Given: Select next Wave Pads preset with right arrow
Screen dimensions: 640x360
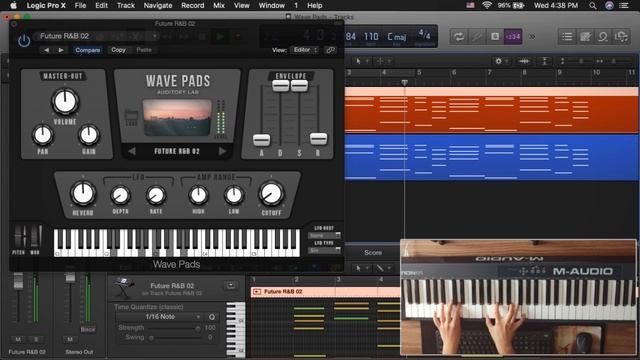Looking at the screenshot, I should point(222,151).
